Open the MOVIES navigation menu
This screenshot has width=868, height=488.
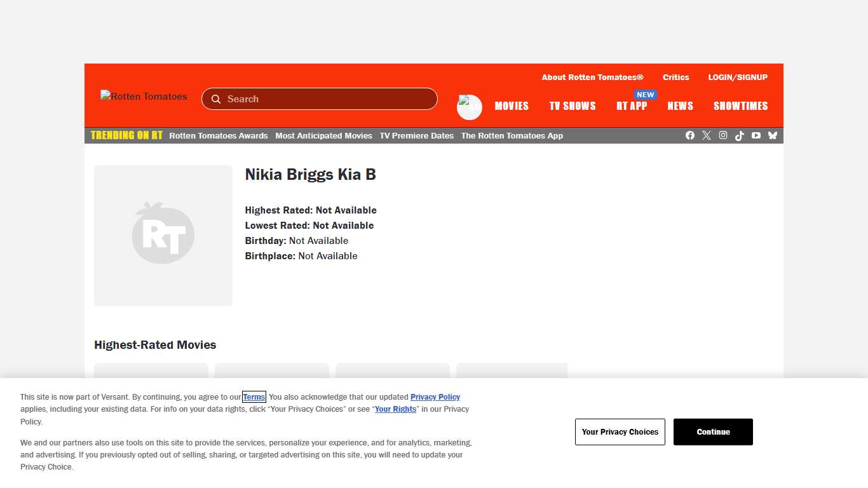pyautogui.click(x=512, y=106)
